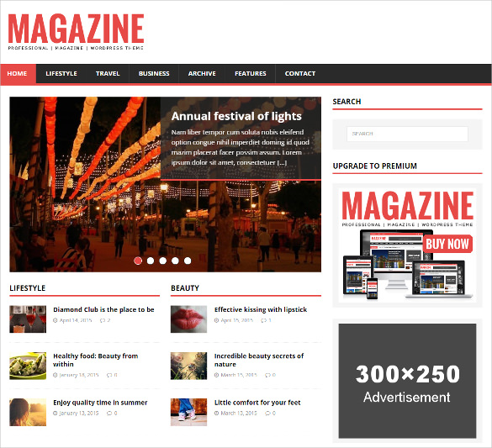Click the red MAGAZINE header logo
Screen dimensions: 492x448
tap(76, 31)
